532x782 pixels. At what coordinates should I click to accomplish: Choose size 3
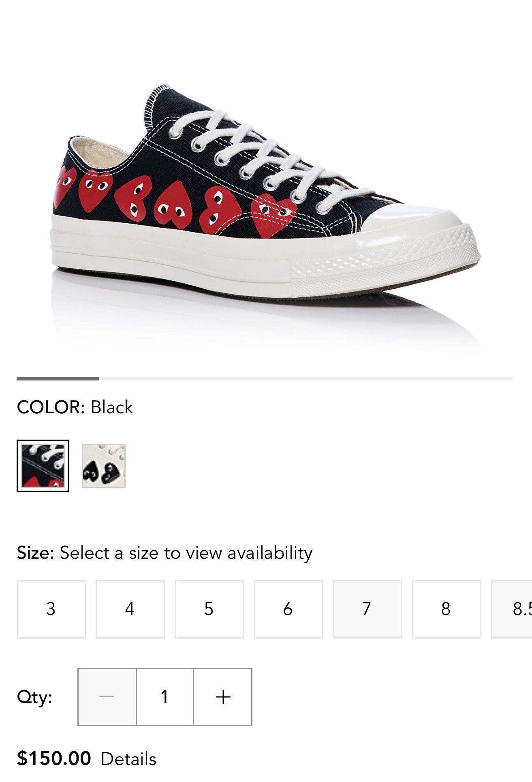click(51, 609)
